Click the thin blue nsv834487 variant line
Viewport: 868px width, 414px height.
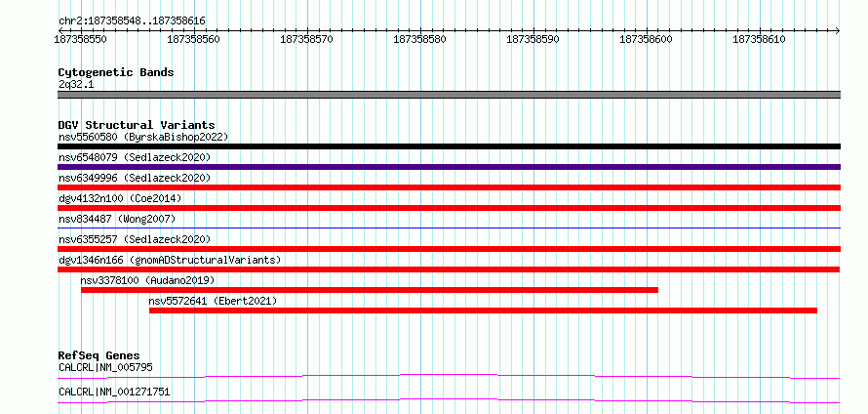tap(449, 228)
